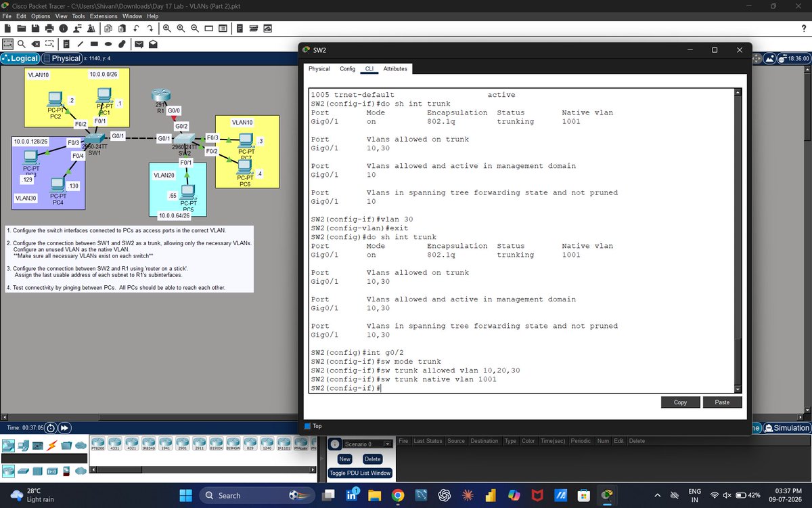The height and width of the screenshot is (508, 812).
Task: Click the Copy button in CLI
Action: click(x=680, y=402)
